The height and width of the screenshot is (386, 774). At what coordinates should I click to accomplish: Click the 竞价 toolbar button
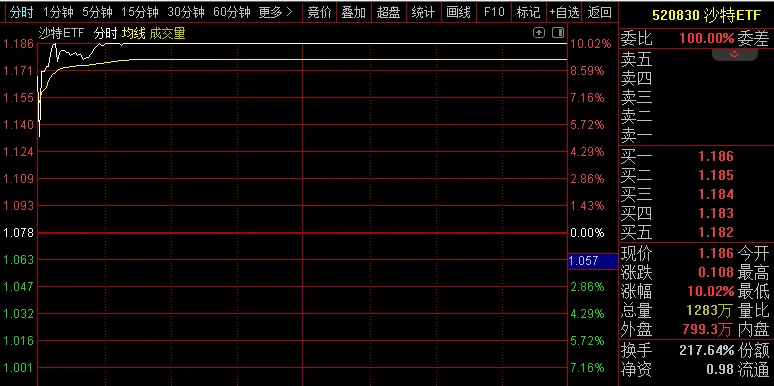(319, 12)
